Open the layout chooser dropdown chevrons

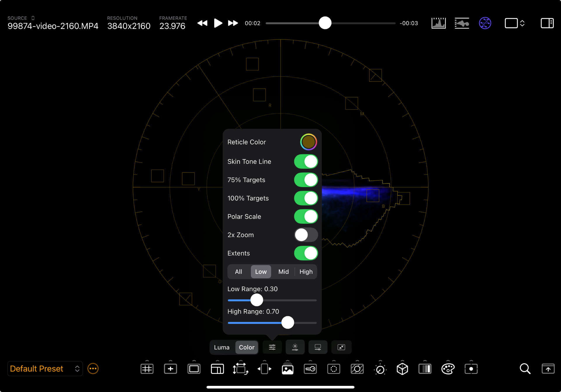pos(522,23)
